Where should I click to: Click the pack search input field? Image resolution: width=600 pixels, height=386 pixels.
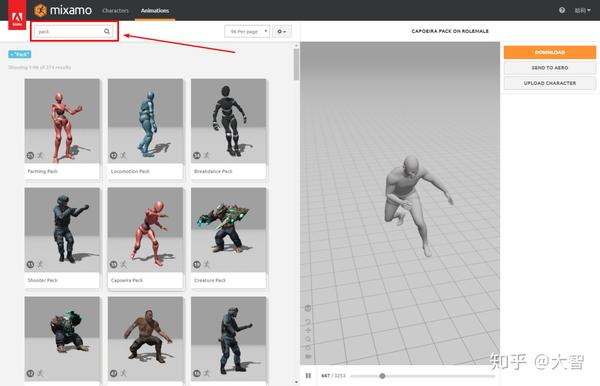tap(69, 31)
